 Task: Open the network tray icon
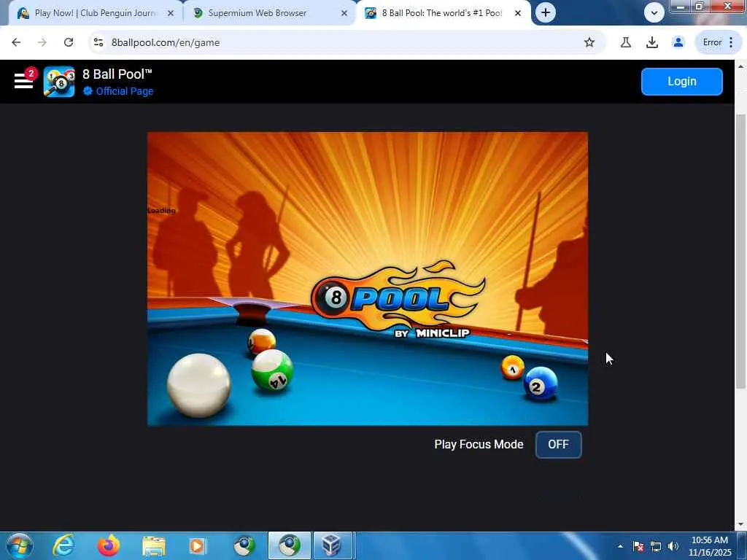click(656, 546)
